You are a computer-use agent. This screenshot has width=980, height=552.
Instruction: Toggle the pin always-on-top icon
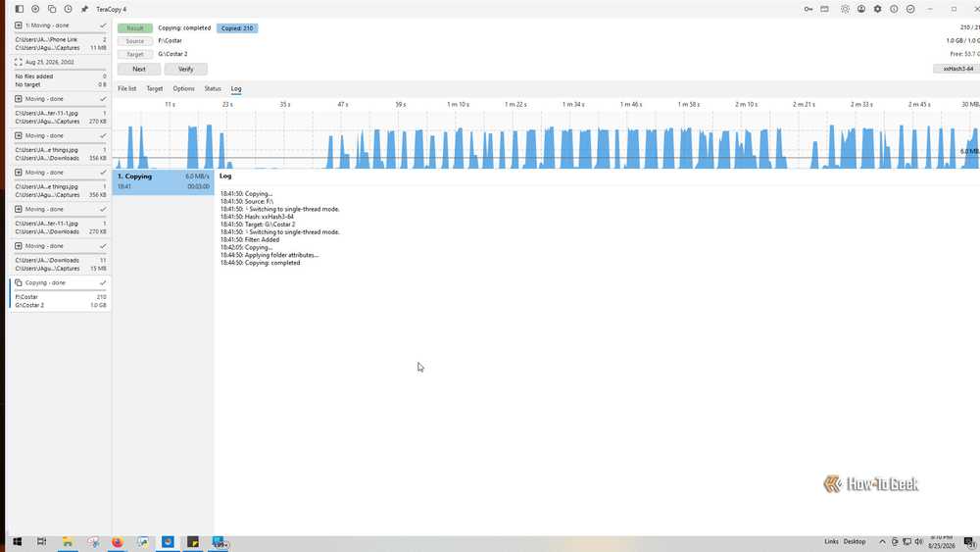click(84, 10)
